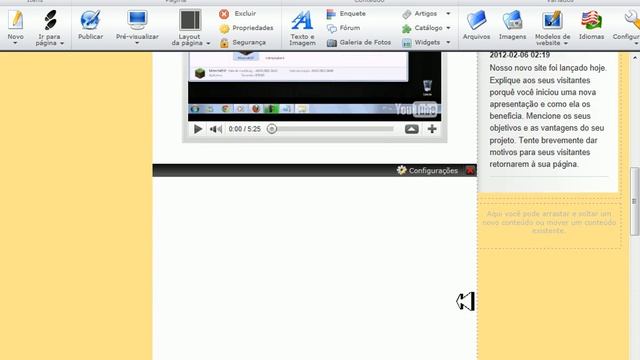
Task: Open the Configurações wrench icon in ribbon
Action: 632,20
